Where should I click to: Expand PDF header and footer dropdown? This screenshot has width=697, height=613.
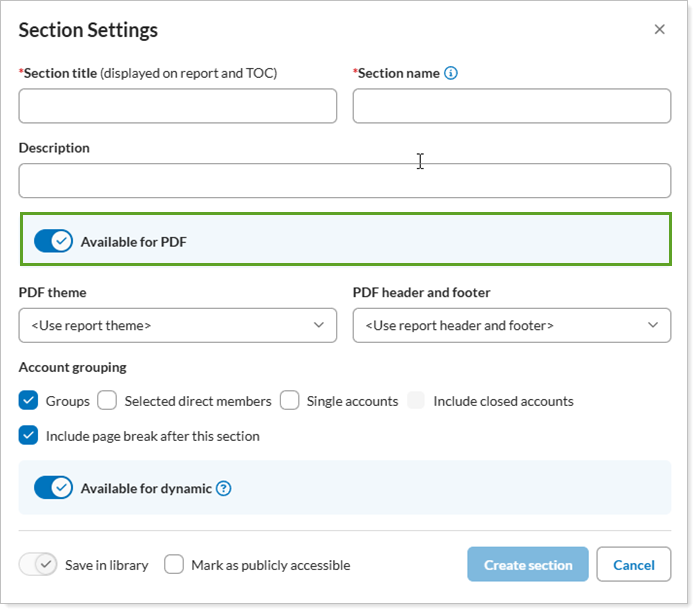click(x=512, y=325)
